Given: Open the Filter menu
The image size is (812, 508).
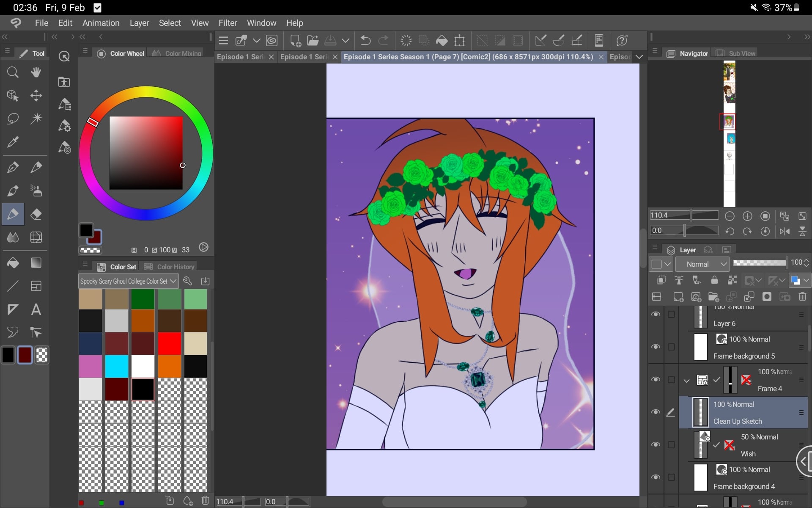Looking at the screenshot, I should click(x=228, y=23).
